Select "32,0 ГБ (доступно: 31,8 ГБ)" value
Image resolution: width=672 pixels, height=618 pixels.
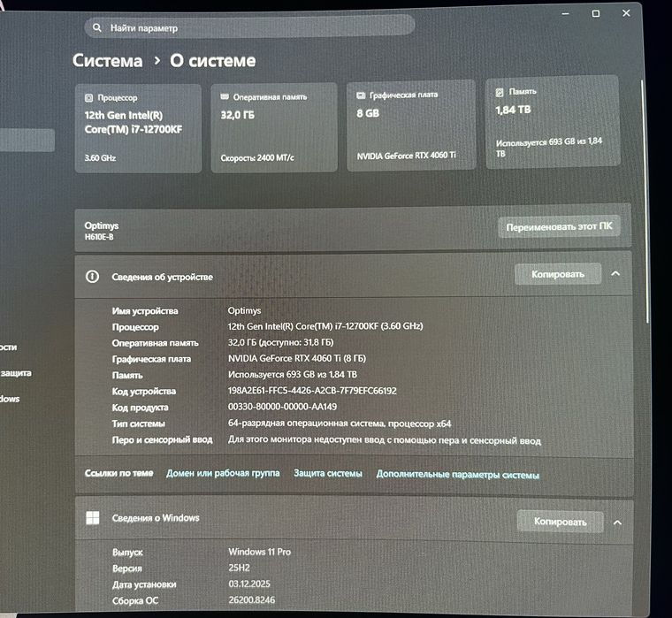[280, 342]
